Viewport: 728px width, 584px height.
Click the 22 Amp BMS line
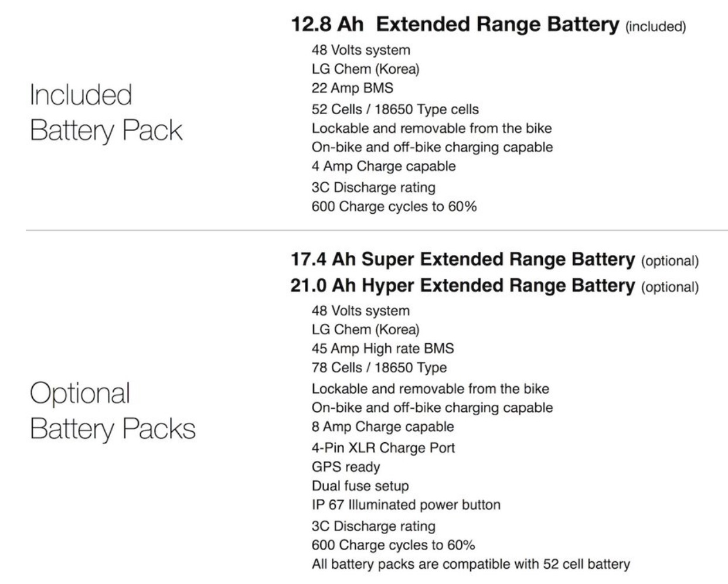click(352, 88)
